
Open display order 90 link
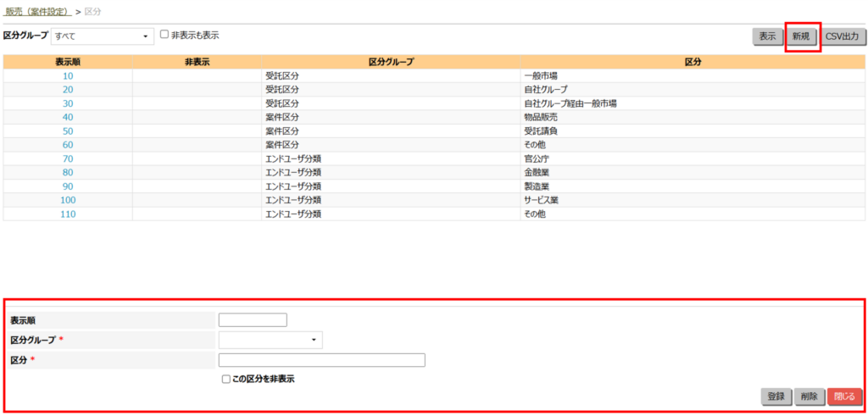[x=68, y=186]
